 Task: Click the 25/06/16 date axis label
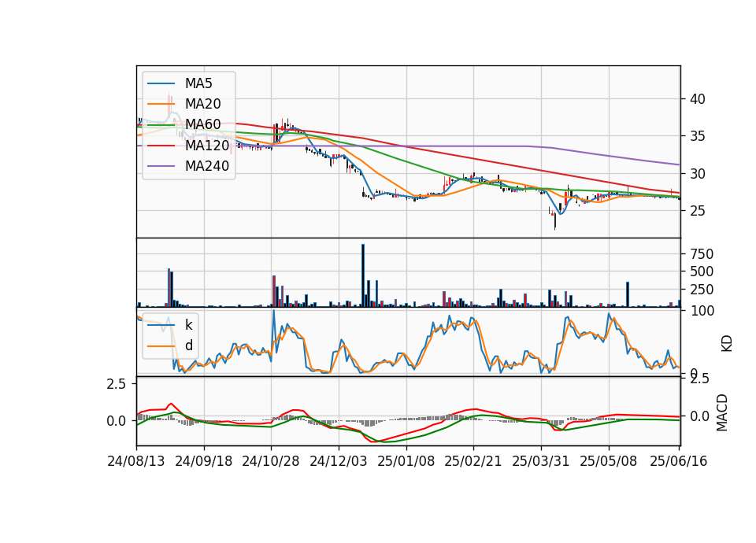tap(678, 461)
